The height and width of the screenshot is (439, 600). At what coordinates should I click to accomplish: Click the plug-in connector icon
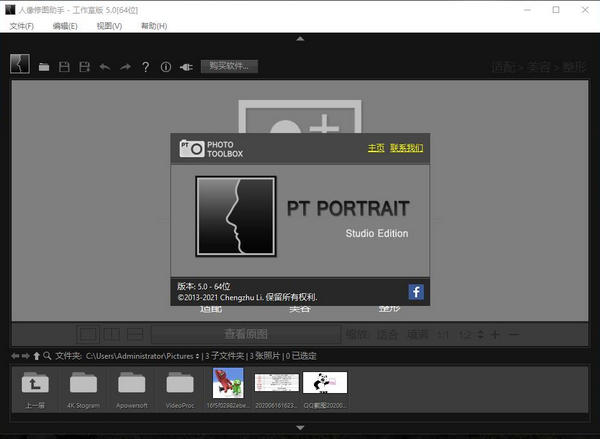tap(186, 67)
